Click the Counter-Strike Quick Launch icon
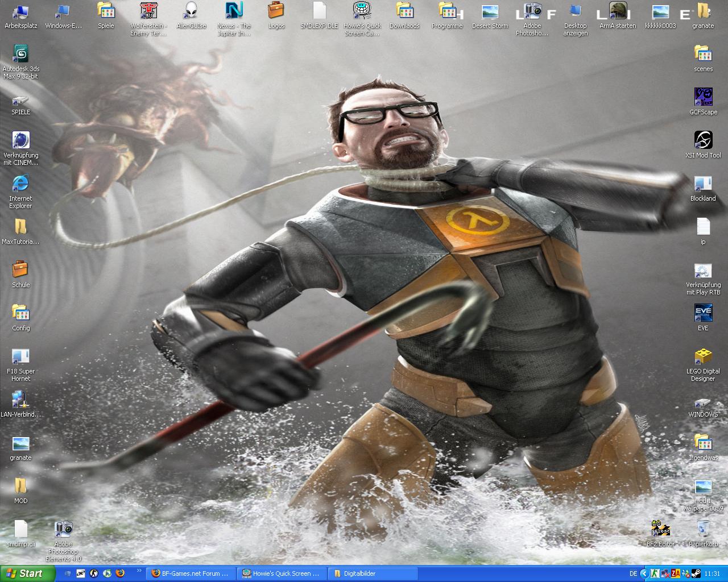The image size is (728, 582). 94,573
